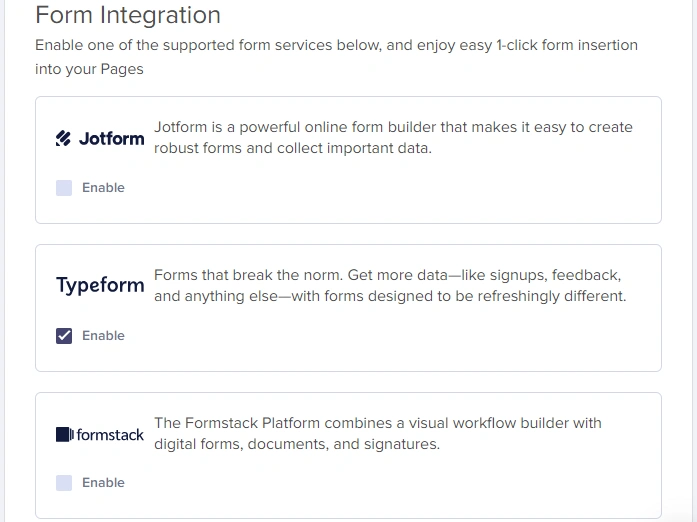This screenshot has height=522, width=697.
Task: Click the Enable label under Formstack
Action: (x=103, y=483)
